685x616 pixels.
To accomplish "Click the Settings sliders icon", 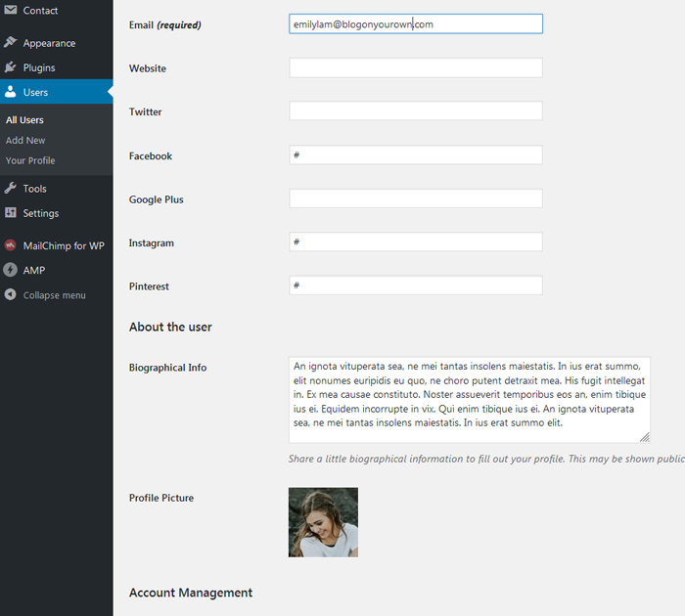I will point(10,212).
